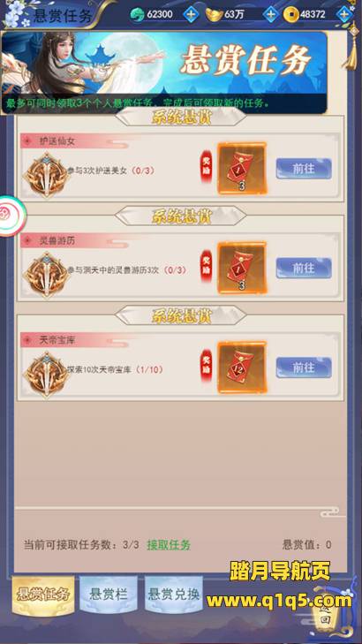Tap the 灵兽游历 quest emblem badge

pos(47,274)
